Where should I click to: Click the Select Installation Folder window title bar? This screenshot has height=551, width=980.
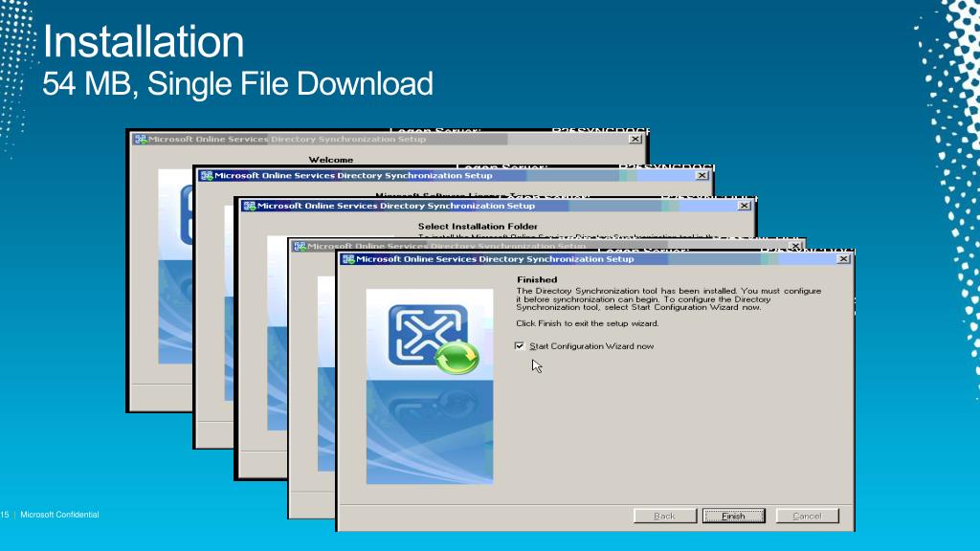pyautogui.click(x=498, y=206)
